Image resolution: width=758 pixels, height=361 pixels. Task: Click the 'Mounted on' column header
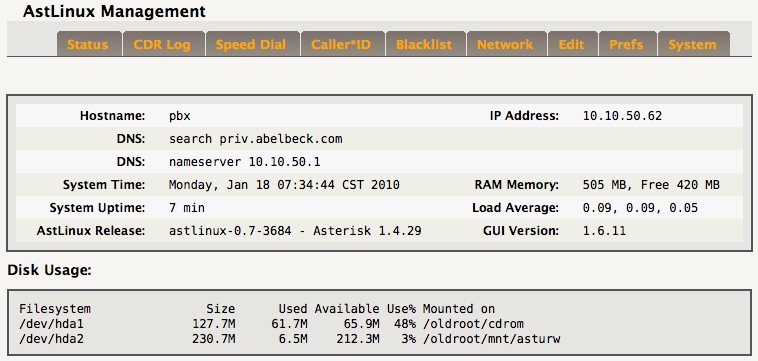[x=459, y=309]
